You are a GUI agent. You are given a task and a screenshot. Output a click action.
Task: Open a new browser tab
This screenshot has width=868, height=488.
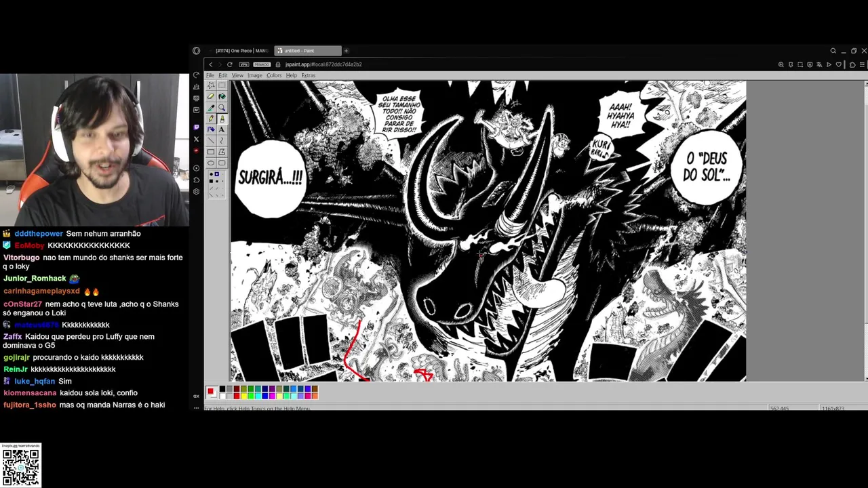tap(346, 51)
